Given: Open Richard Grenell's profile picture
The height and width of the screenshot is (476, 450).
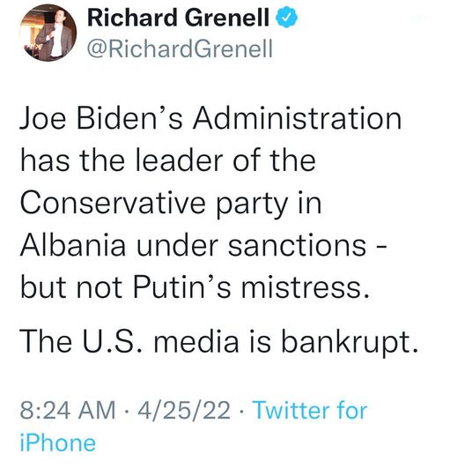Looking at the screenshot, I should tap(48, 33).
